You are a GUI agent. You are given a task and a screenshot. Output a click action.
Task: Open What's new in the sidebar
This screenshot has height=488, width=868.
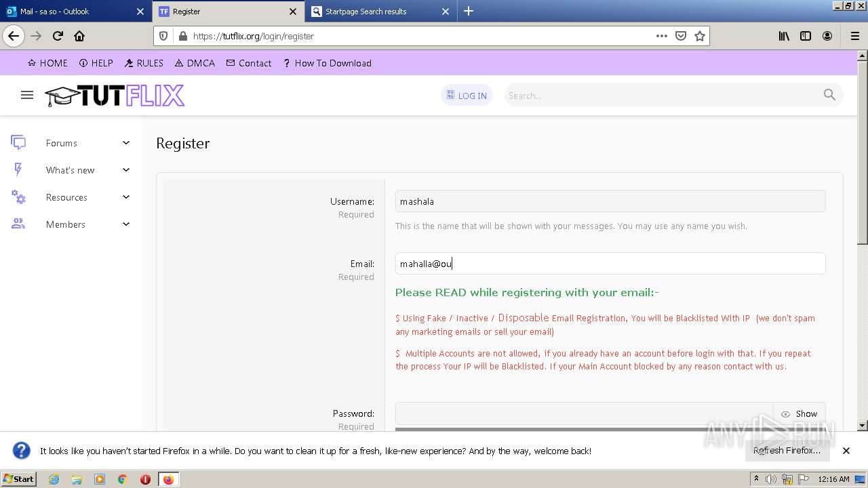click(71, 170)
